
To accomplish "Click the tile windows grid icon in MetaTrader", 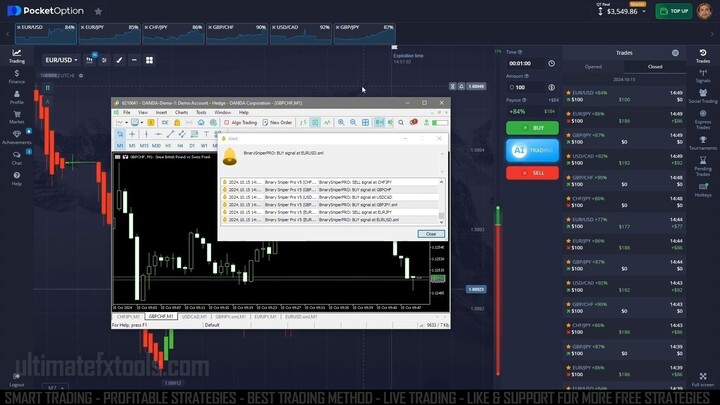I will (x=366, y=123).
